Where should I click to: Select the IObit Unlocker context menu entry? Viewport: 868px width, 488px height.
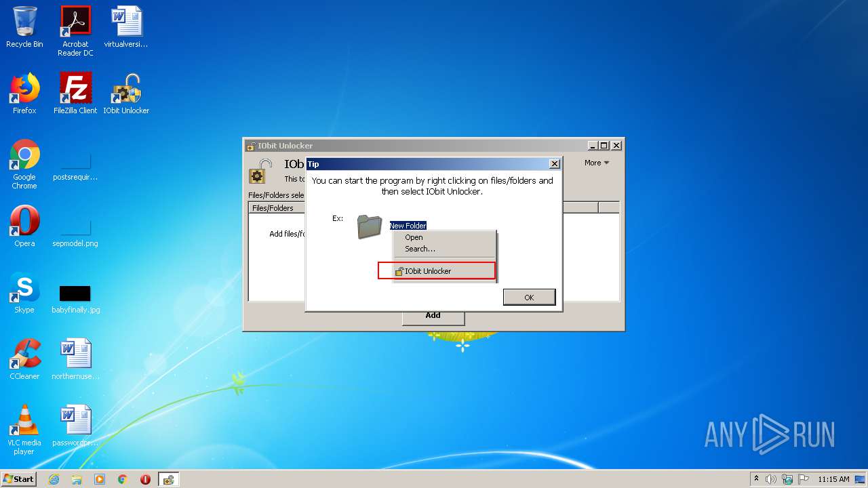tap(437, 271)
